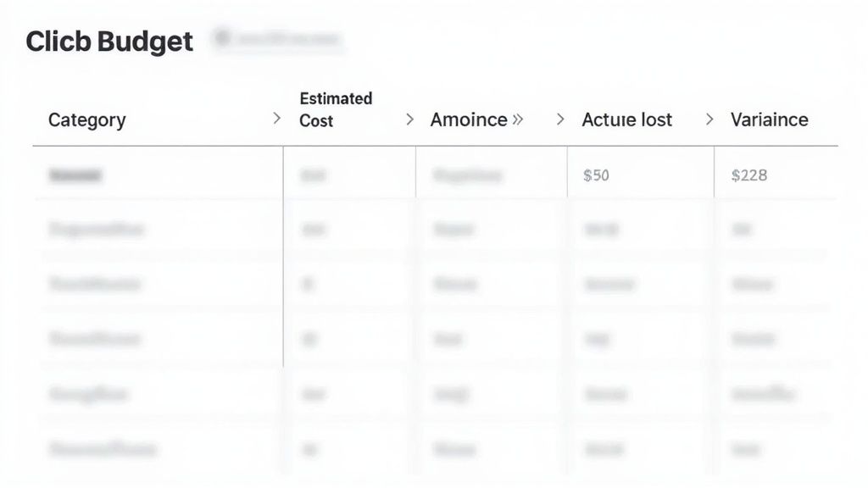Click the single chevron left of Actuie lost
This screenshot has width=868, height=488.
[x=560, y=119]
